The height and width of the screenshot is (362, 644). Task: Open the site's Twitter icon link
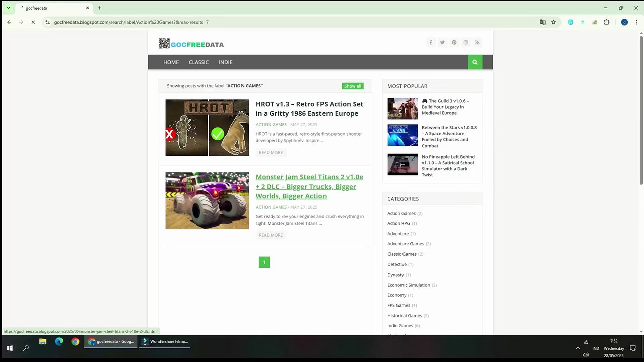tap(442, 43)
